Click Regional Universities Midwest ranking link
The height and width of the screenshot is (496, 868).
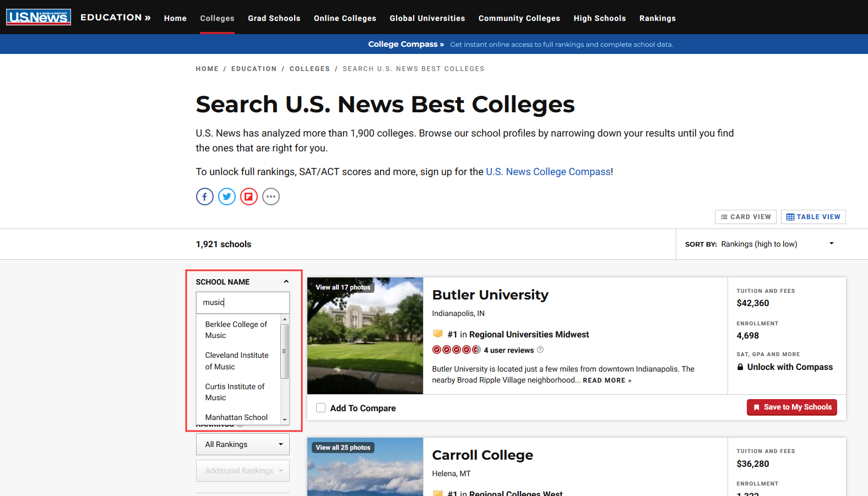click(x=529, y=335)
